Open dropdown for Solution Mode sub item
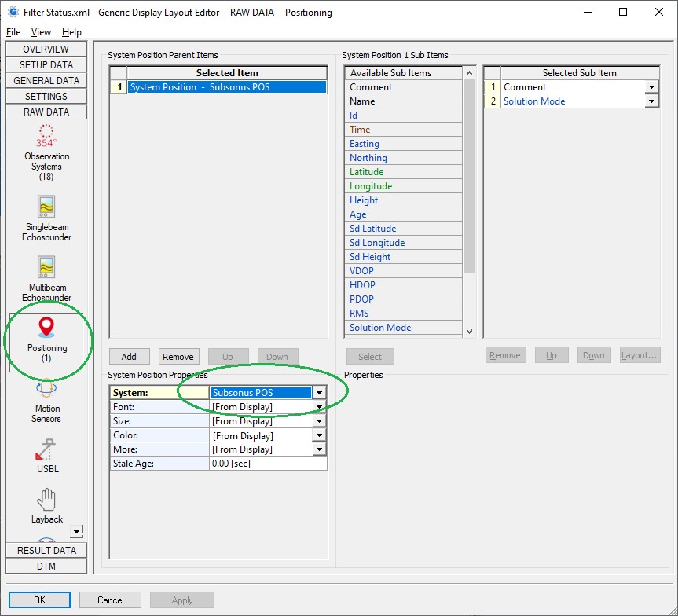Image resolution: width=678 pixels, height=616 pixels. pyautogui.click(x=651, y=101)
